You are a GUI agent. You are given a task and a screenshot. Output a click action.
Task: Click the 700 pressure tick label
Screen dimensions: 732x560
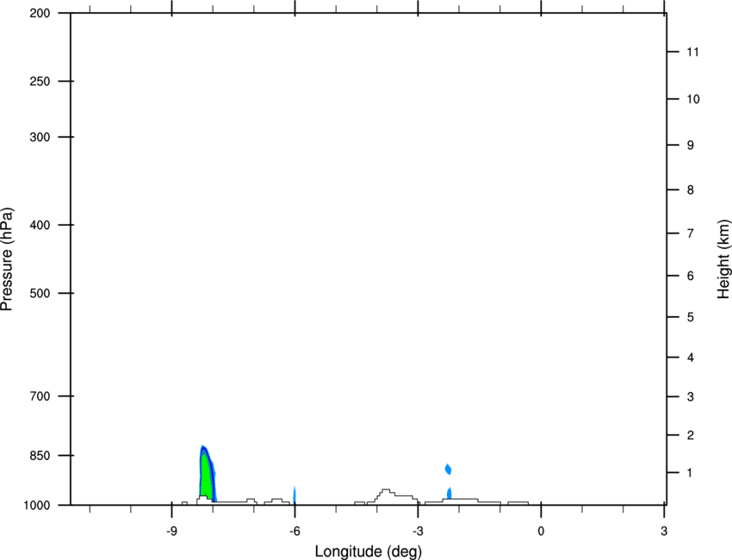(x=40, y=396)
